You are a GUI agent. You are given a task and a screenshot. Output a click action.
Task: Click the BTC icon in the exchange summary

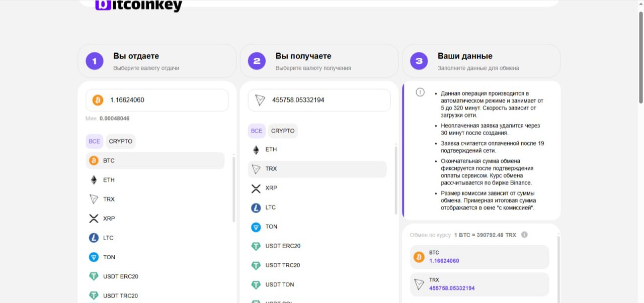pyautogui.click(x=419, y=257)
